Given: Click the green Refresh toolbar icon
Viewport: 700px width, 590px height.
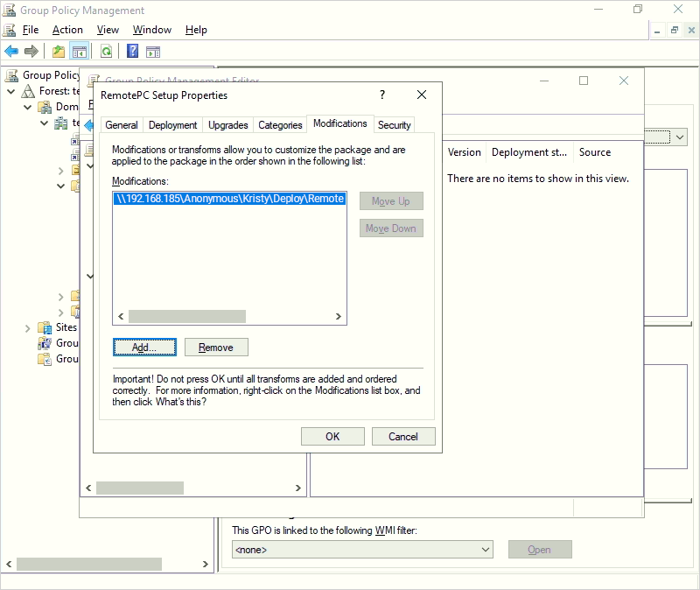Looking at the screenshot, I should 106,52.
